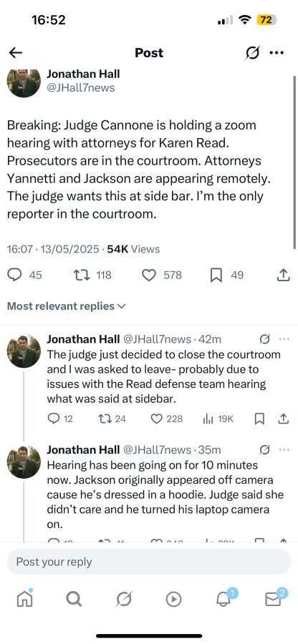
Task: Expand the Most relevant replies dropdown
Action: [x=66, y=306]
